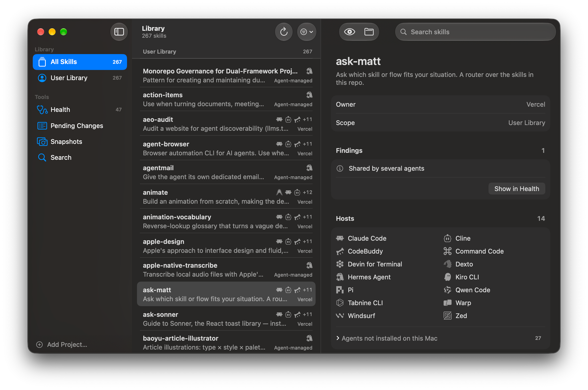588x390 pixels.
Task: Click the Cline host icon
Action: 447,238
